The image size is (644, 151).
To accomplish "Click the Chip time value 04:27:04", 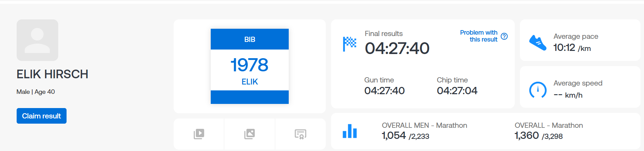I will [x=457, y=91].
